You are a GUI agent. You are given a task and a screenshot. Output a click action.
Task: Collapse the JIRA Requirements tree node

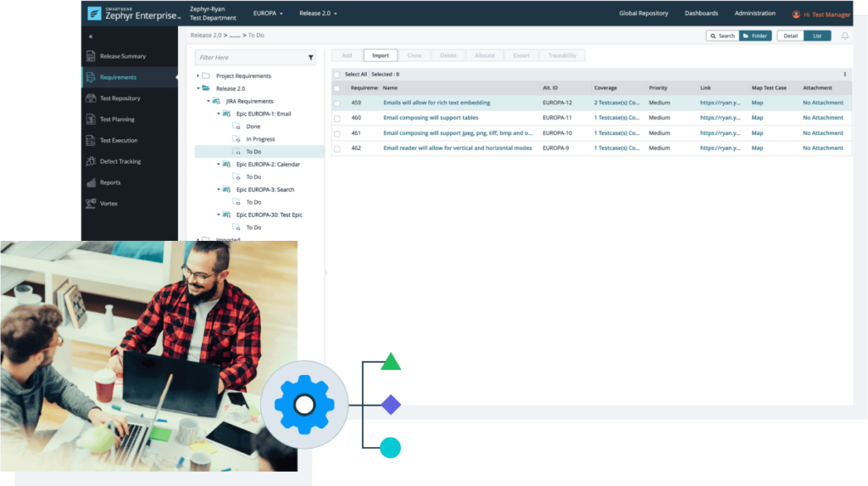209,102
